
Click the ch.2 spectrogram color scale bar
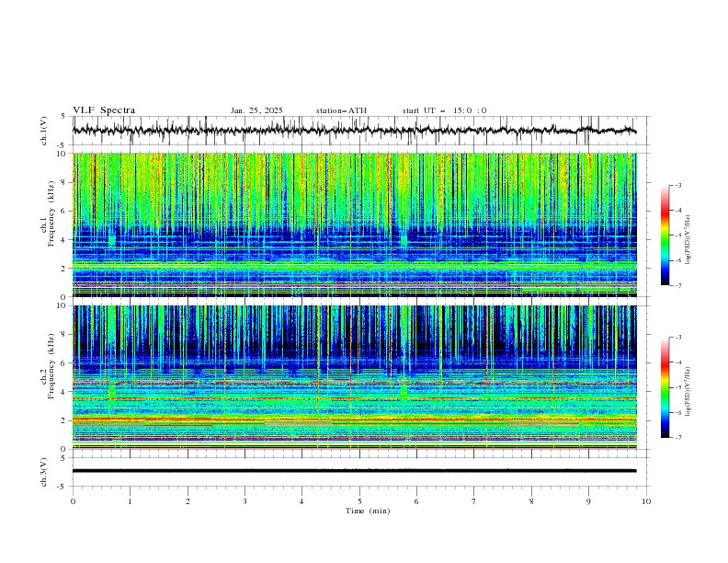pyautogui.click(x=665, y=387)
